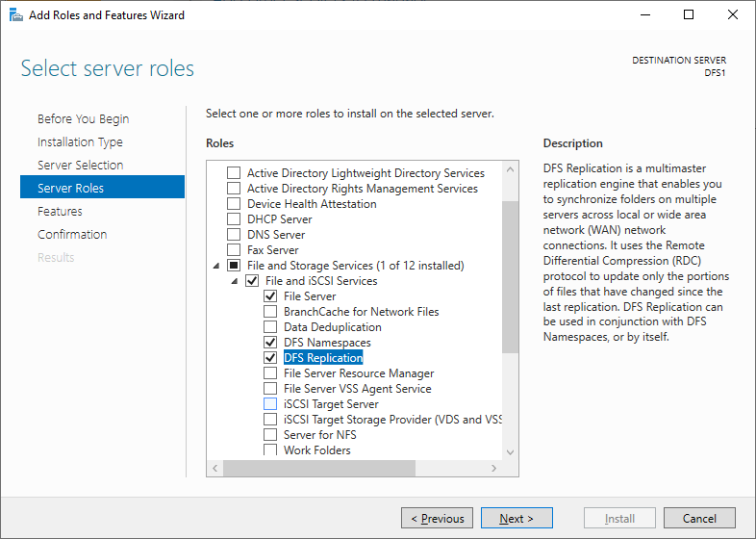Click the Previous button
The image size is (756, 539).
(437, 518)
